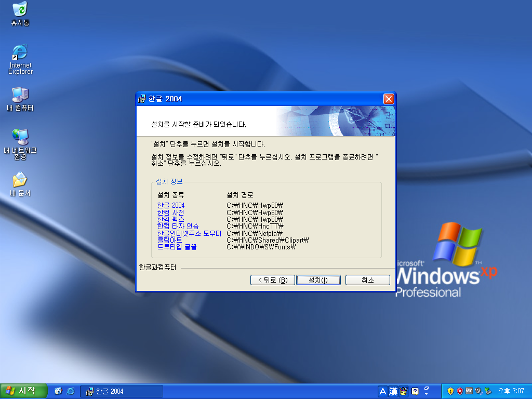Click the 설치 종류 column header

point(170,195)
